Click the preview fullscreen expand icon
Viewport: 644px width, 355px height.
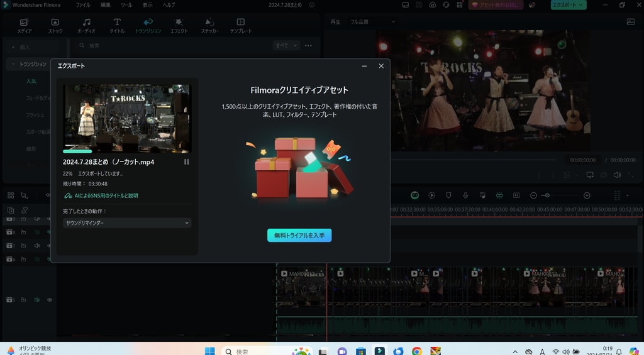630,175
